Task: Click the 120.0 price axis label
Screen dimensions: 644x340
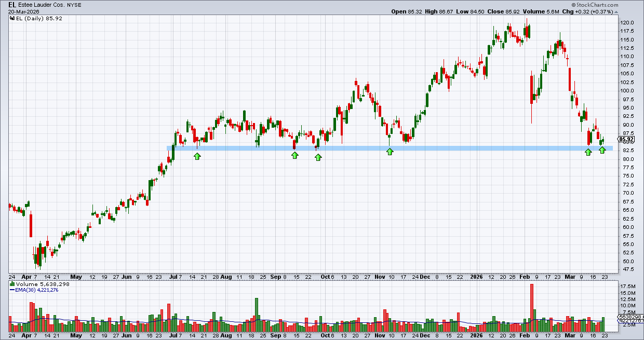Action: 627,23
